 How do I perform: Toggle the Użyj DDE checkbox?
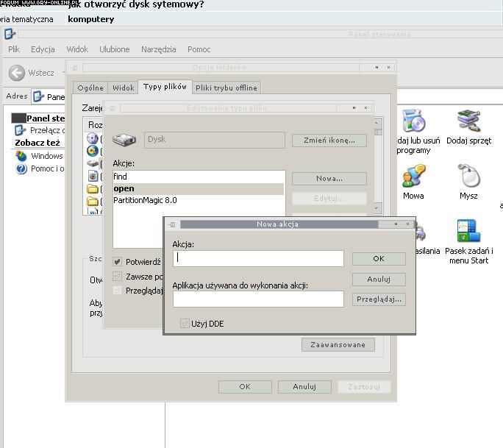pos(185,323)
